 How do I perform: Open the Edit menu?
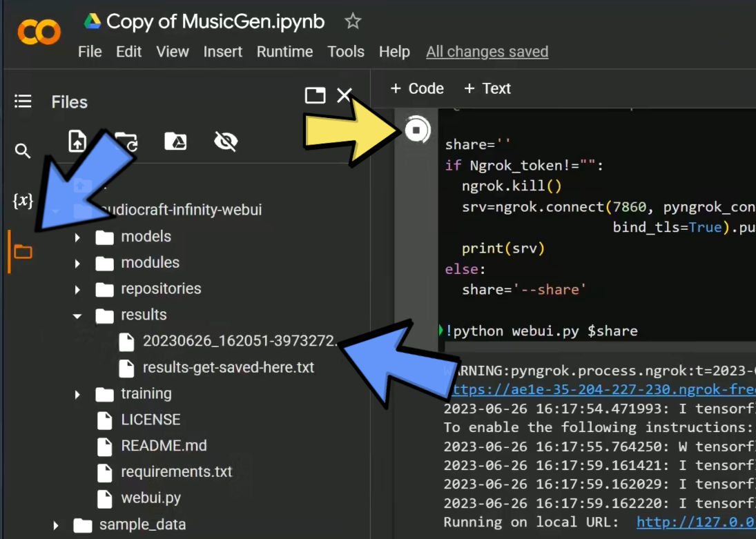click(x=128, y=52)
